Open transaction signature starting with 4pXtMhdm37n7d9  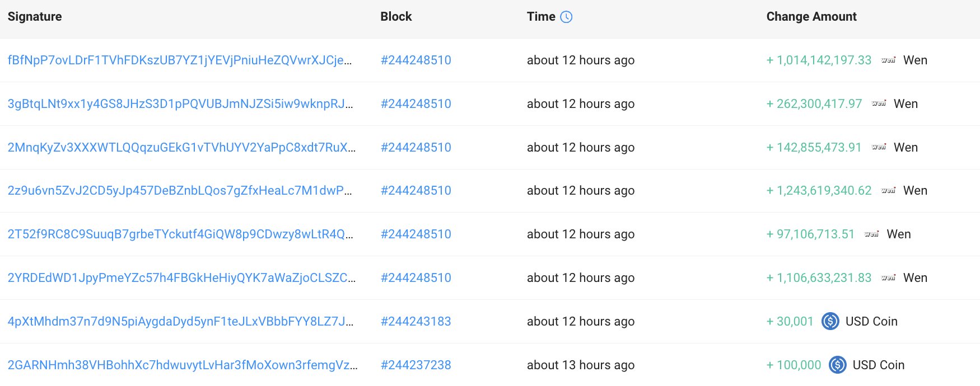(x=180, y=321)
